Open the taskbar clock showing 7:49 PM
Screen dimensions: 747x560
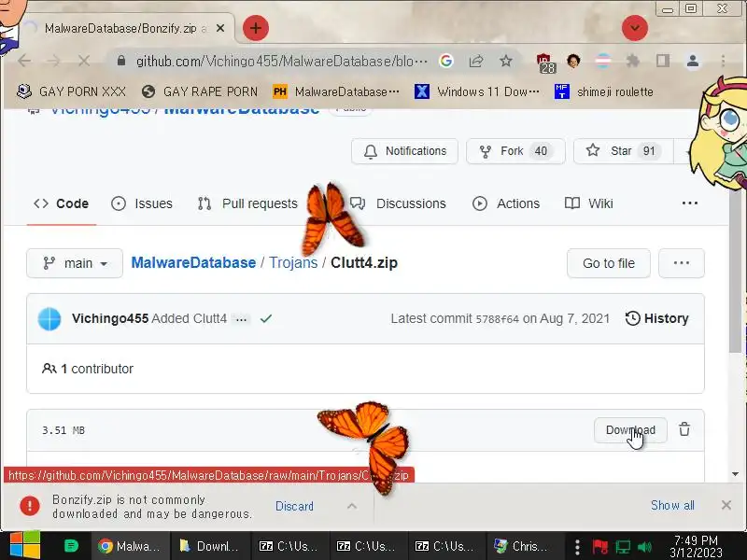pos(696,546)
